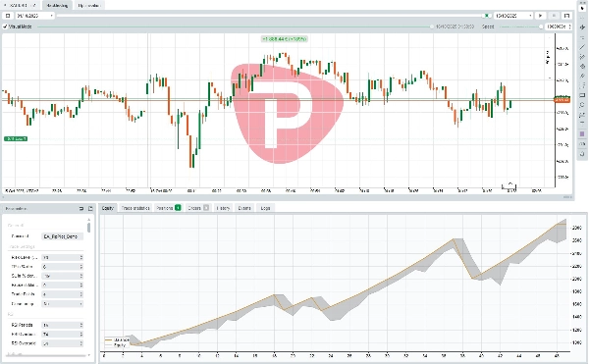Click the green position label on chart left
Image resolution: width=589 pixels, height=364 pixels.
(16, 139)
